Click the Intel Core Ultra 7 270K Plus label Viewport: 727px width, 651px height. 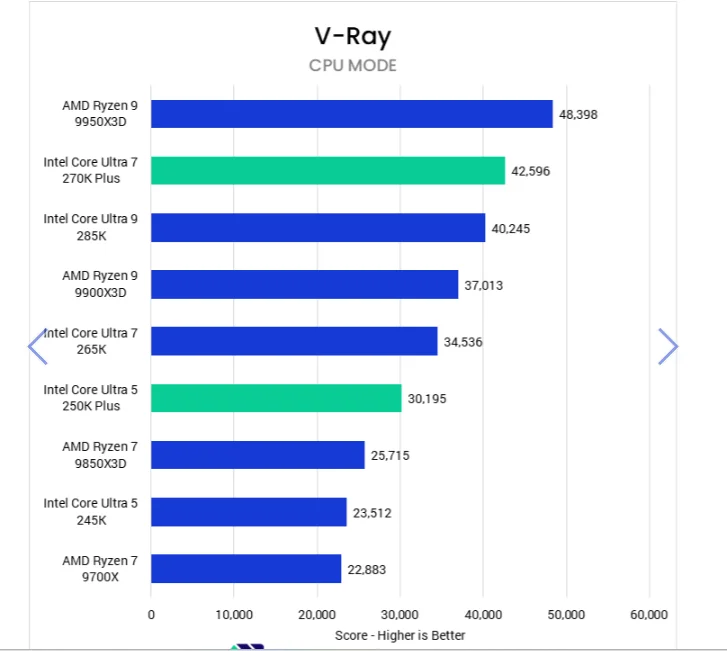point(91,170)
